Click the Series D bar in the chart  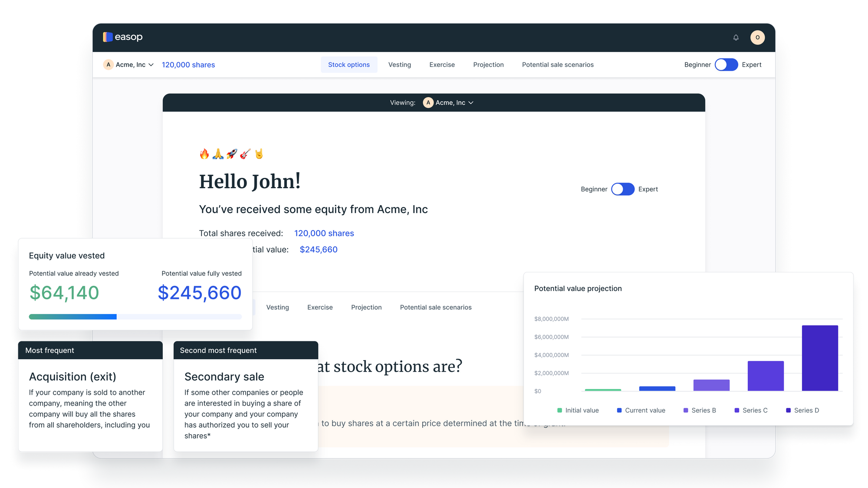point(819,358)
